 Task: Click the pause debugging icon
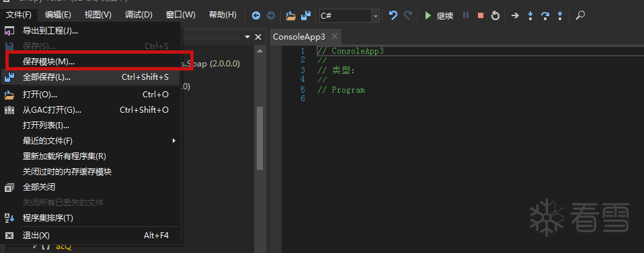tap(466, 15)
